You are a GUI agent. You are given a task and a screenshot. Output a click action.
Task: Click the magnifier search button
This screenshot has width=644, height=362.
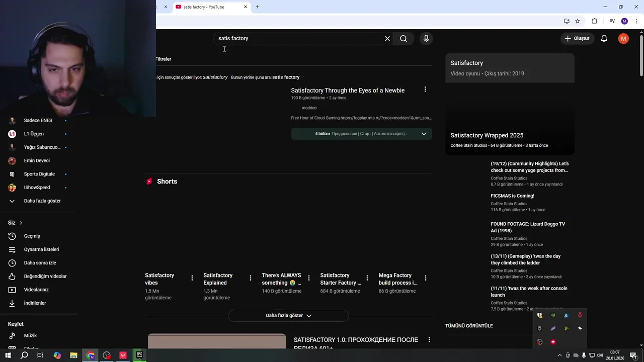pos(404,39)
